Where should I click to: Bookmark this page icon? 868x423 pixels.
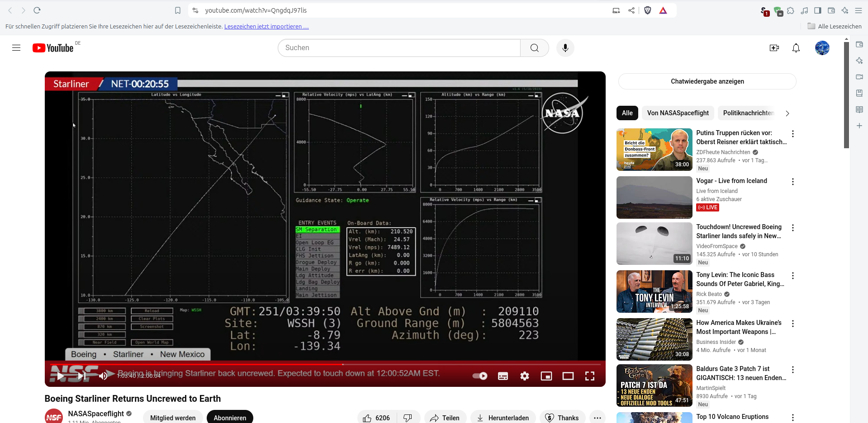point(178,10)
